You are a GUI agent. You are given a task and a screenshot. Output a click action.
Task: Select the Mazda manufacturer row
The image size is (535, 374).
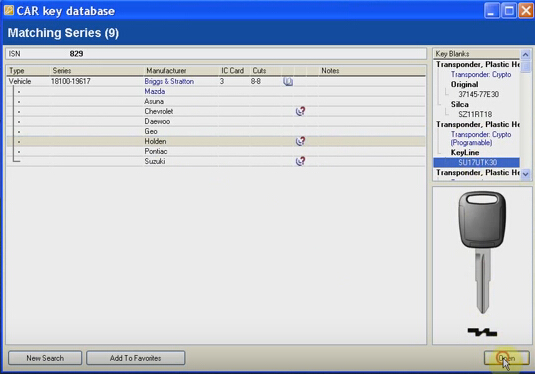[x=216, y=91]
